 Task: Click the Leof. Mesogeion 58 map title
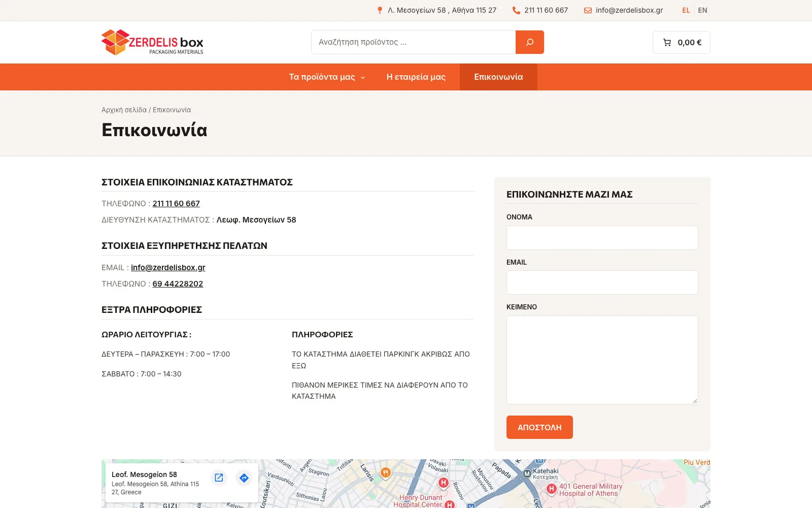point(144,474)
